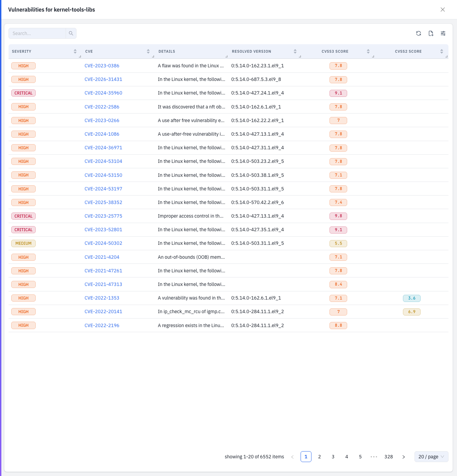Click resolved version 0:5.14.0-162.23.1.el9_1

257,66
